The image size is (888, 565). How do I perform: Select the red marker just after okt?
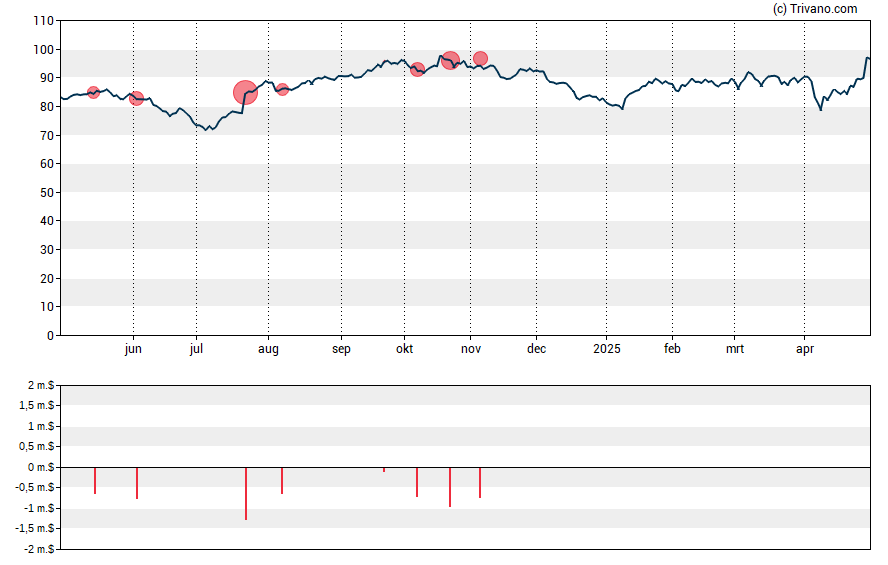(417, 70)
